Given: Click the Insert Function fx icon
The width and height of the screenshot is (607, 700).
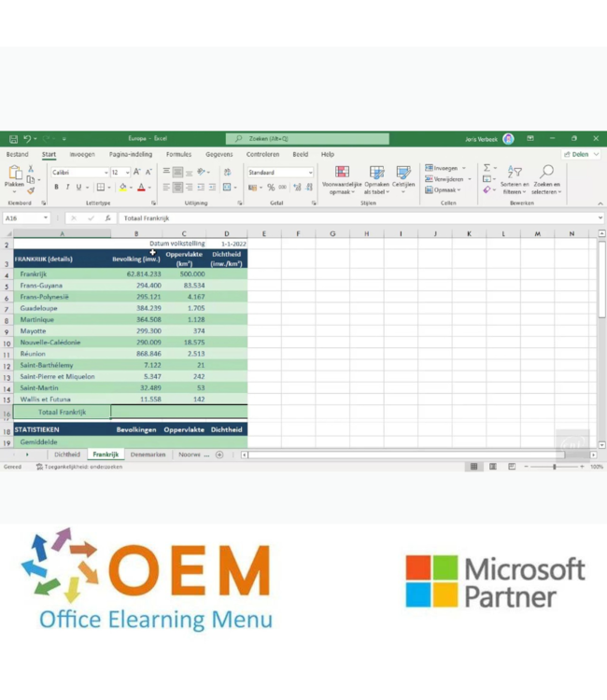Looking at the screenshot, I should pos(107,218).
